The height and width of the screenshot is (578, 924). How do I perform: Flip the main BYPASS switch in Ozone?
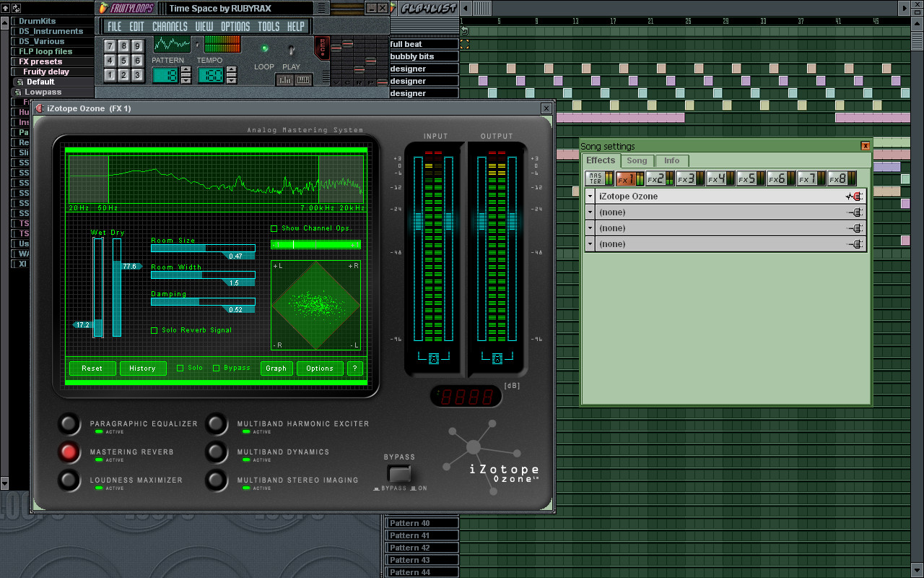click(x=399, y=474)
